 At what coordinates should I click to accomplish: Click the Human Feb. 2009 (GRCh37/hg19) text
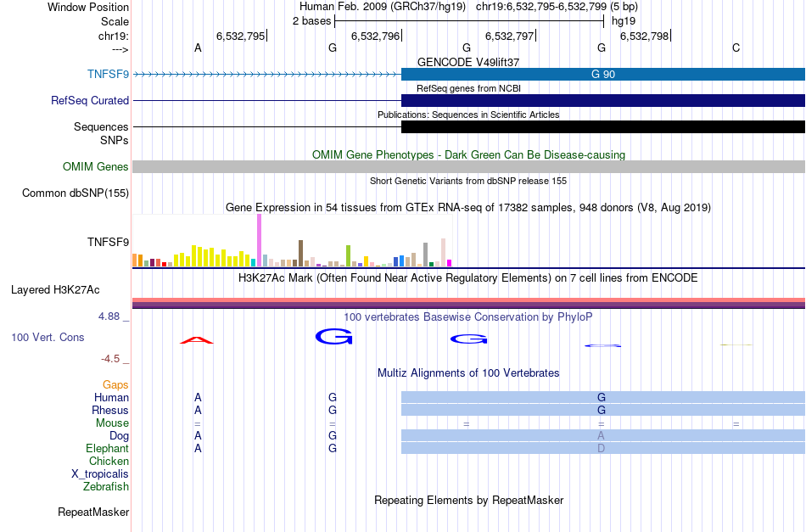point(383,7)
